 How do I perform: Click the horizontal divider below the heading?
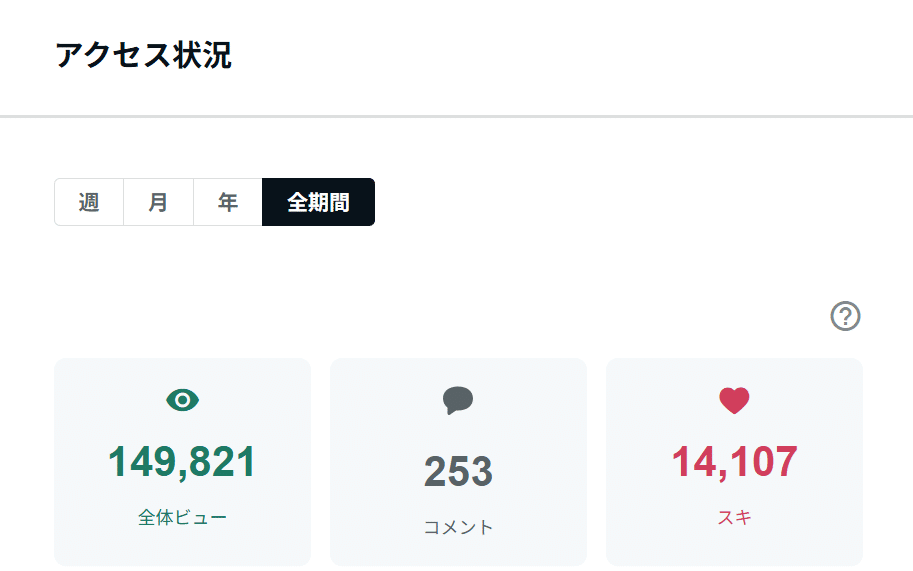(456, 117)
